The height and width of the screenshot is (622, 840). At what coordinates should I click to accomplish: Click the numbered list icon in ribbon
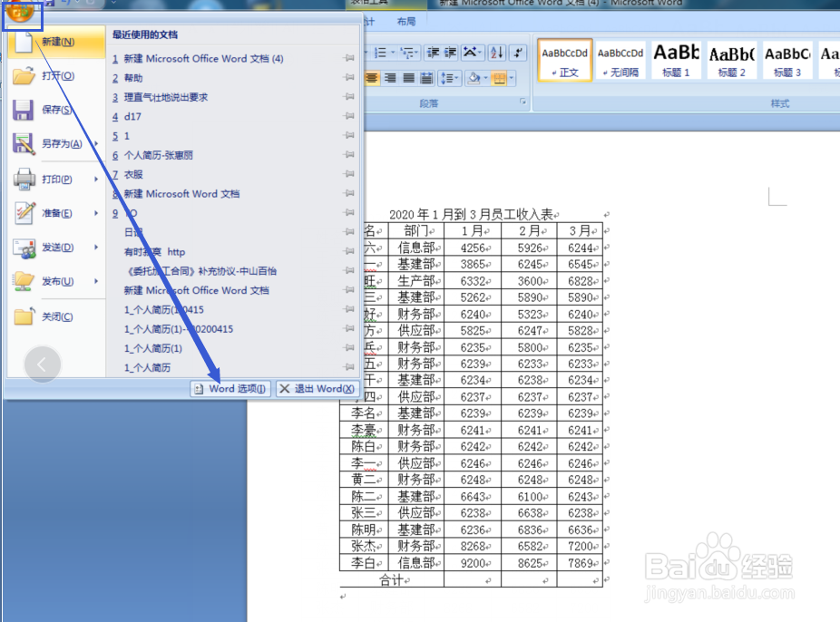[x=380, y=53]
